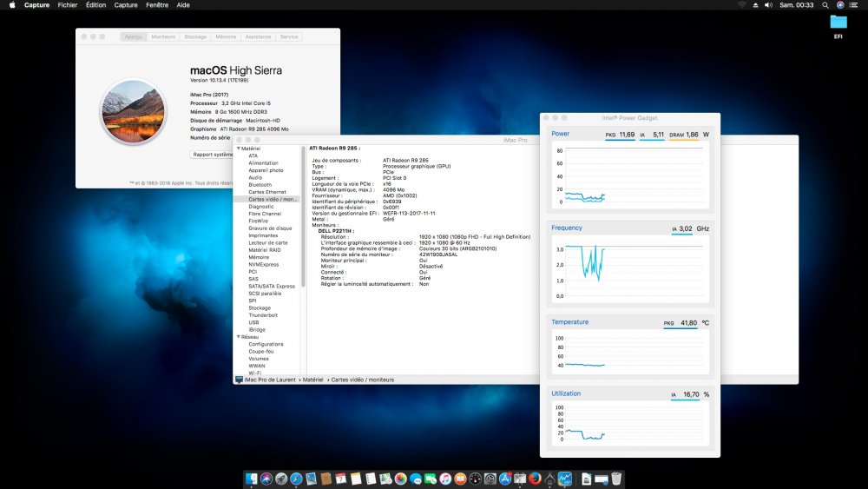Open Reminders list icon in Dock
Screen dimensions: 868x489
[x=371, y=479]
